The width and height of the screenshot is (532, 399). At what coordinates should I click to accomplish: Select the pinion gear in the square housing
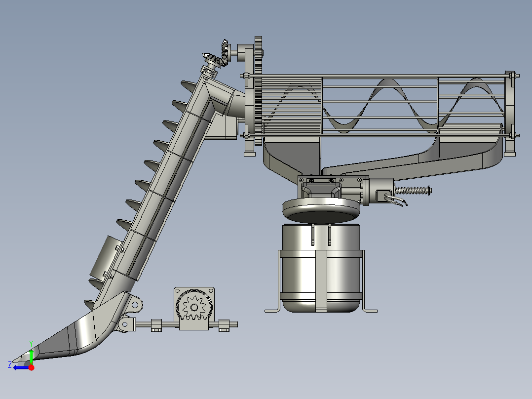[194, 308]
